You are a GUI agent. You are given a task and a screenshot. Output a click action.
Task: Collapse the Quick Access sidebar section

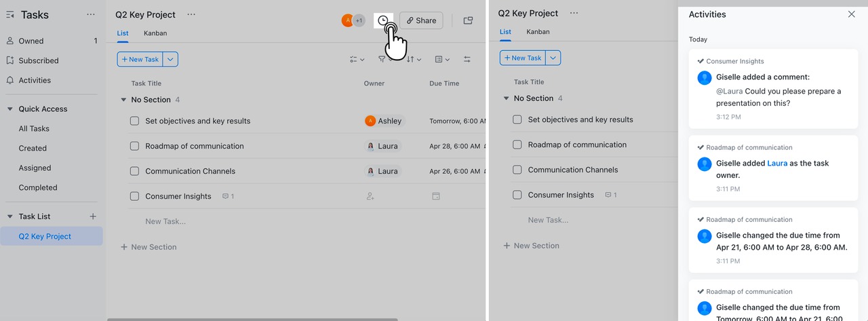pos(9,109)
